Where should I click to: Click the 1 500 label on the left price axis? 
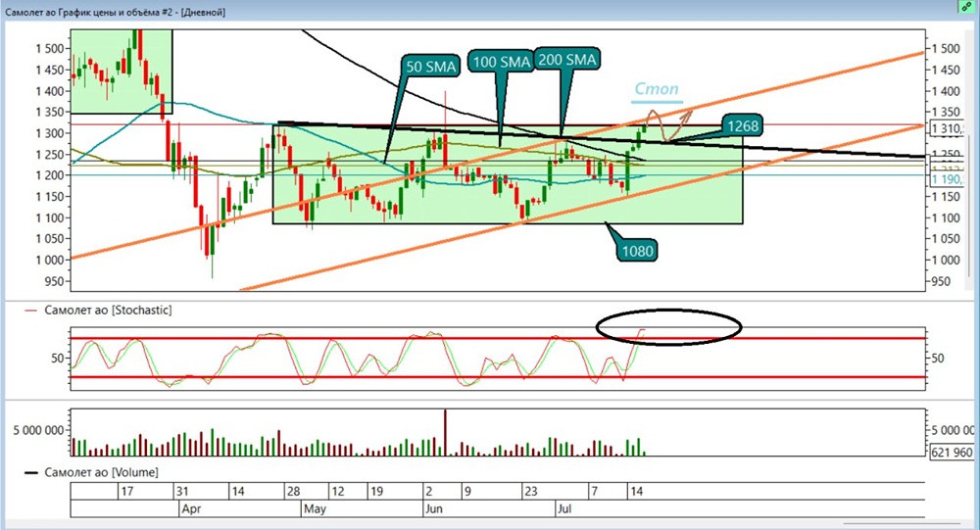[x=49, y=49]
